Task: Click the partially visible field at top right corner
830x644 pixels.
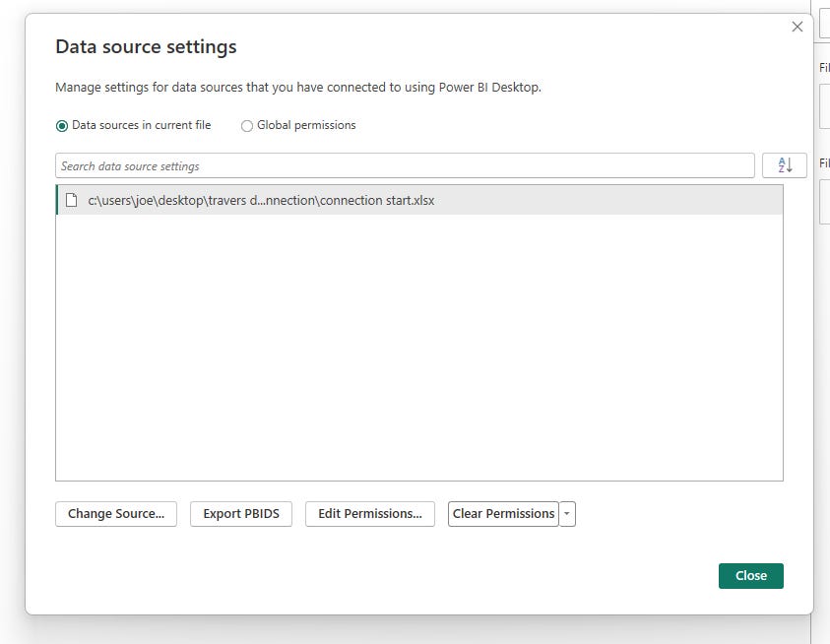Action: pos(825,25)
